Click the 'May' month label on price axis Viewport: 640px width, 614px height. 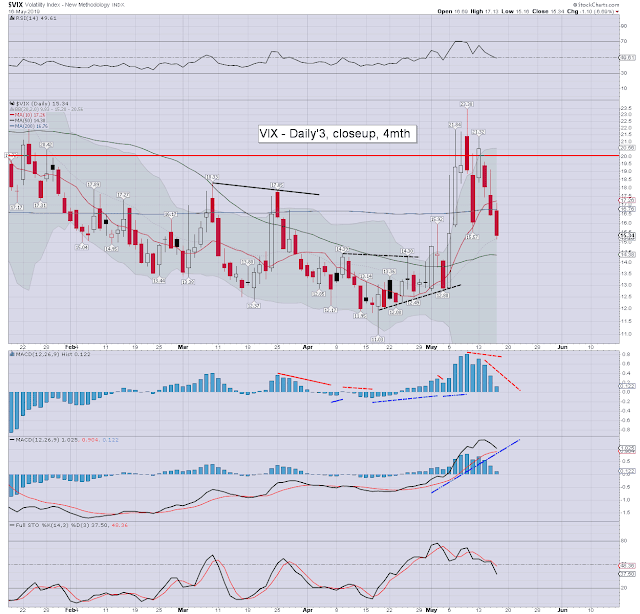(x=431, y=347)
